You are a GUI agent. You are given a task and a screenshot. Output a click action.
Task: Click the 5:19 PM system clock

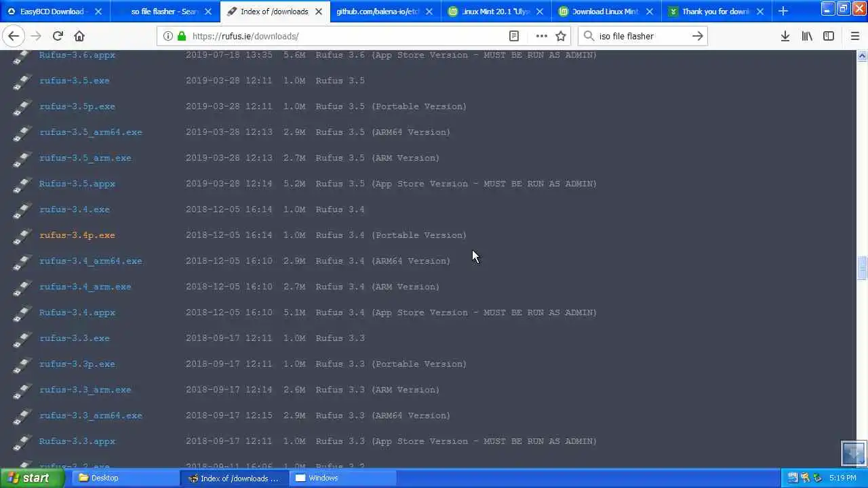[843, 478]
